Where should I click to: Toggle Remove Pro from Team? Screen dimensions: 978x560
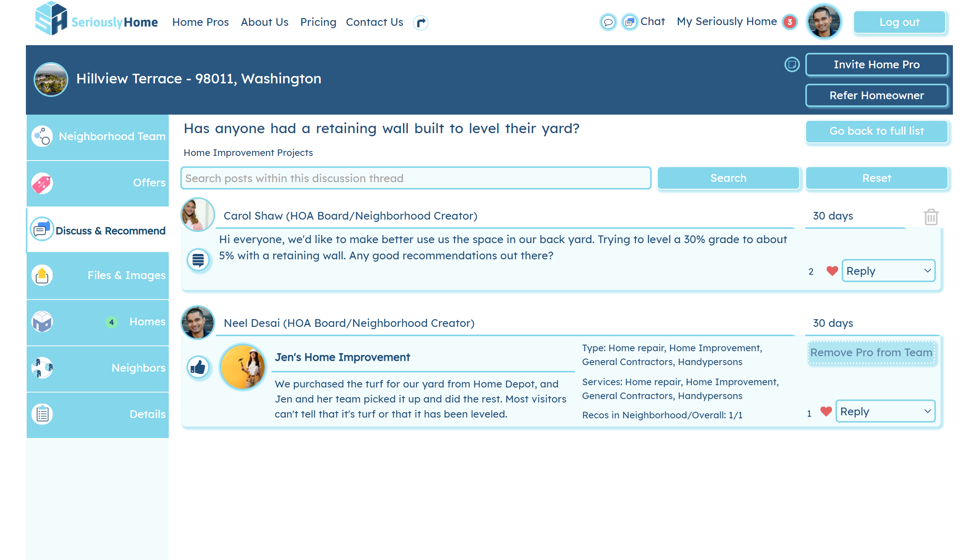[871, 352]
